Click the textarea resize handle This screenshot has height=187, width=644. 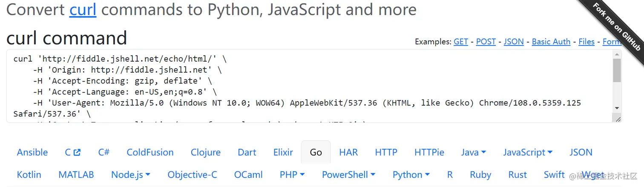[x=618, y=119]
